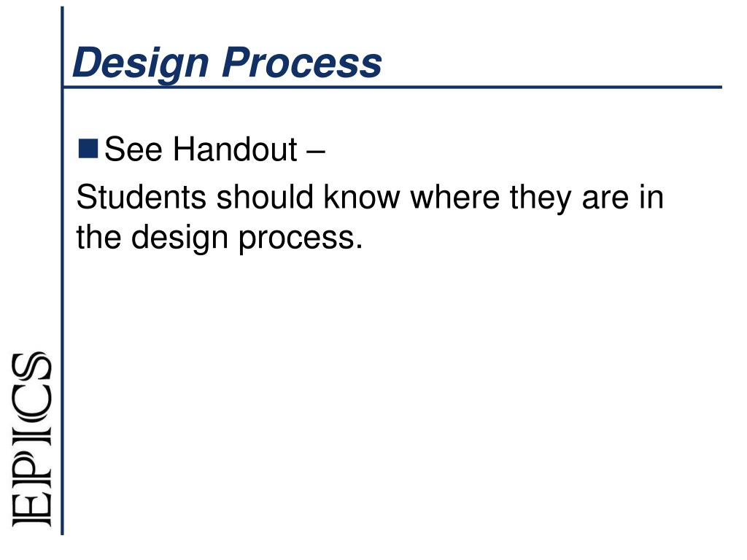Click the word should in body text
Viewport: 747px width, 560px height.
[x=265, y=197]
